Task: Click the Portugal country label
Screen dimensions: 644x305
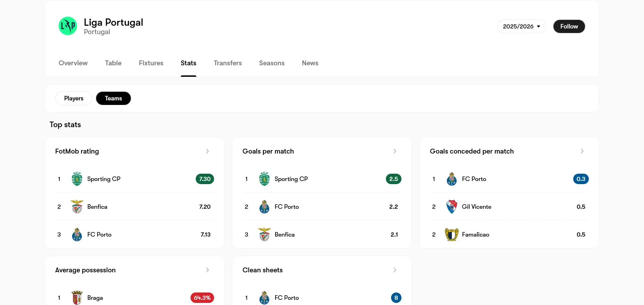Action: (x=97, y=32)
